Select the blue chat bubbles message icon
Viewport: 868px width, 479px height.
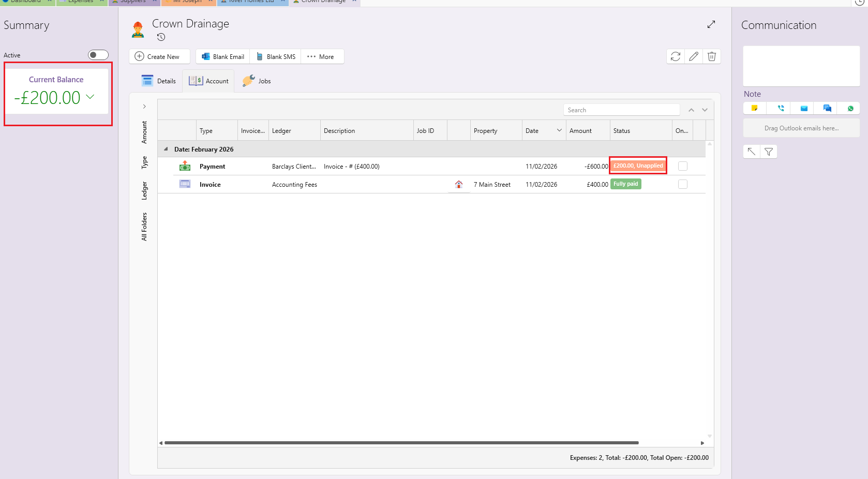[827, 108]
